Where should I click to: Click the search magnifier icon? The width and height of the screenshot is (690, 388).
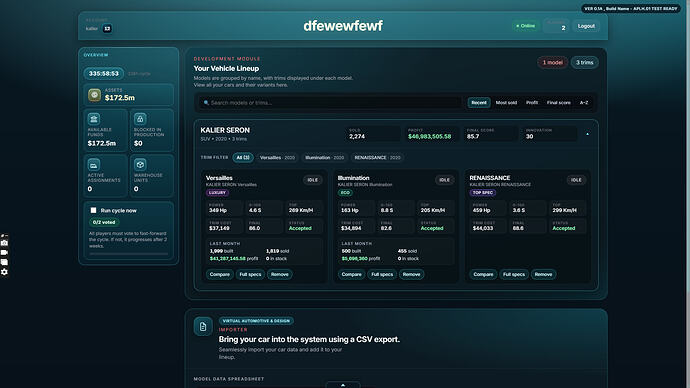(206, 102)
